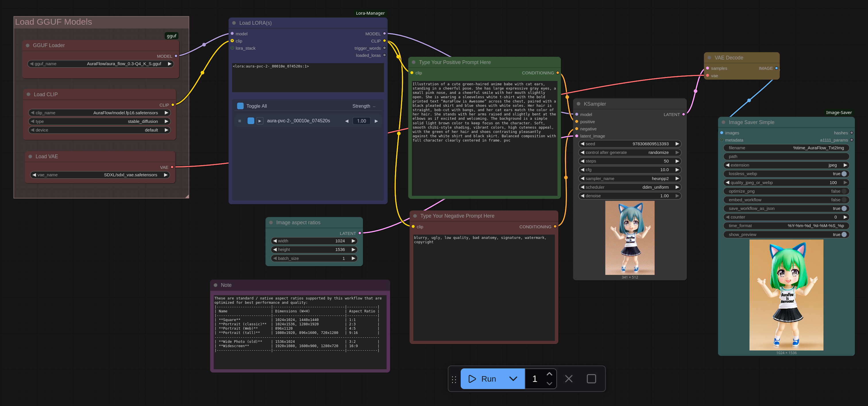Expand the aura-pvc-2 LoRA entry arrow
The image size is (868, 406).
pyautogui.click(x=260, y=121)
